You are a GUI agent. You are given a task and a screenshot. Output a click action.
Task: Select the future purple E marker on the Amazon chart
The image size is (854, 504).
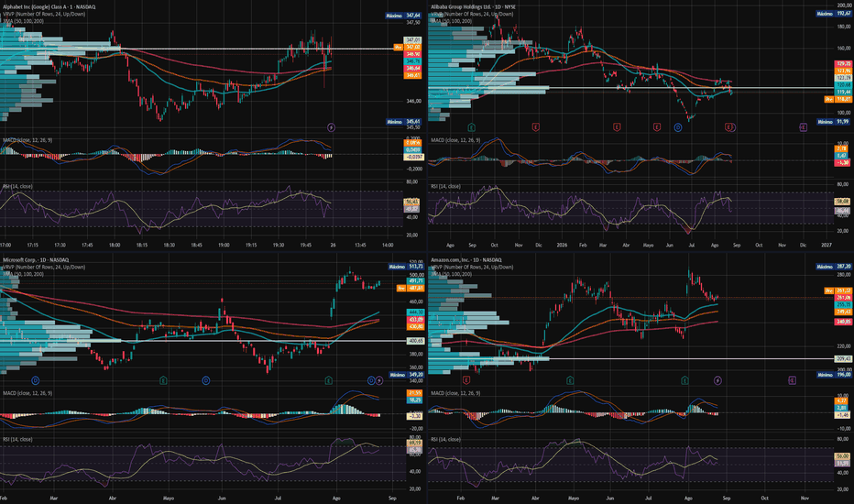click(x=792, y=380)
